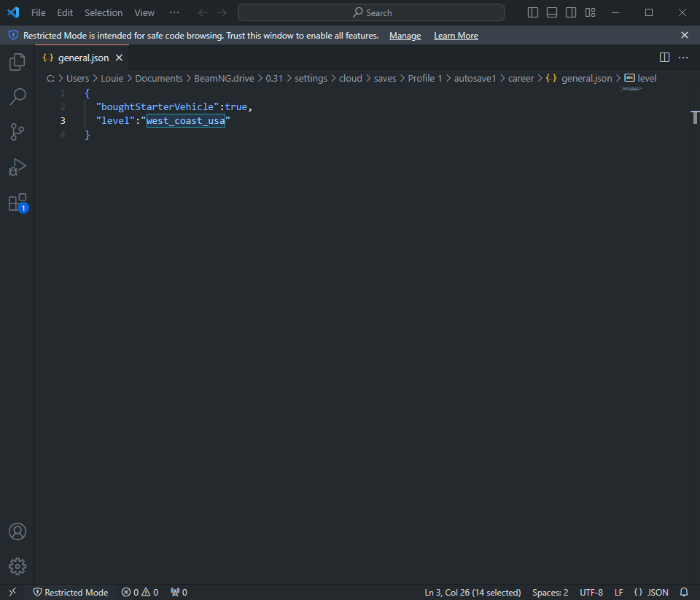Screen dimensions: 700x600
Task: Click the vertical scrollbar marker
Action: click(695, 117)
